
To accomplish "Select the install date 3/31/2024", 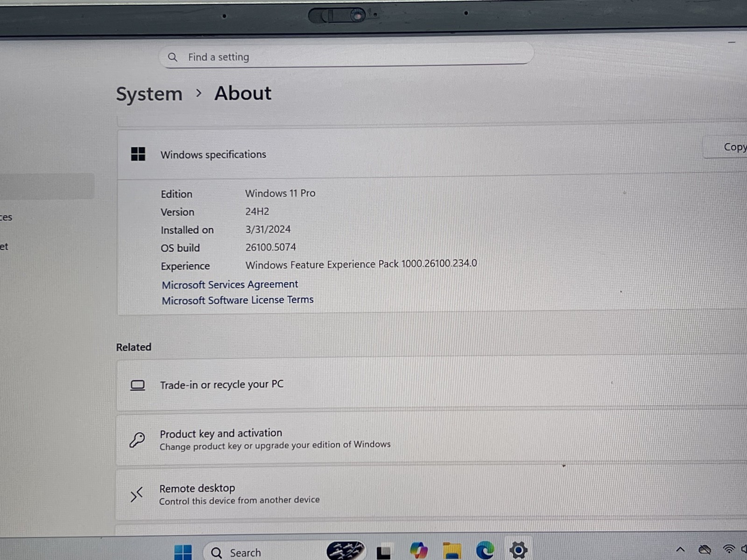I will coord(268,229).
